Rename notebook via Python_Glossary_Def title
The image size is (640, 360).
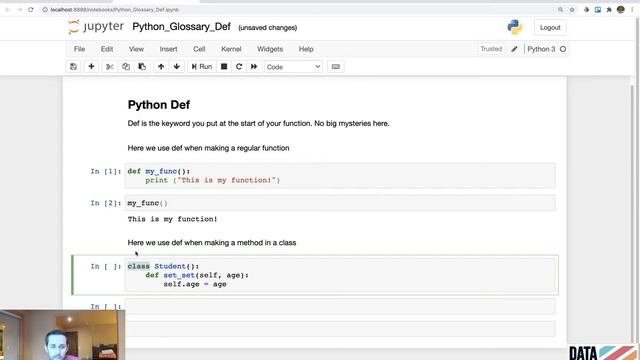[181, 27]
